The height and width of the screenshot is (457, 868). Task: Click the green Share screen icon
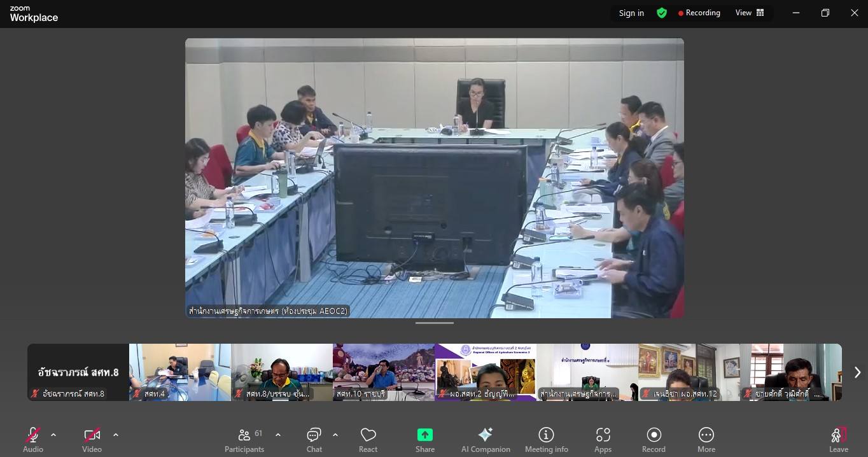click(424, 435)
